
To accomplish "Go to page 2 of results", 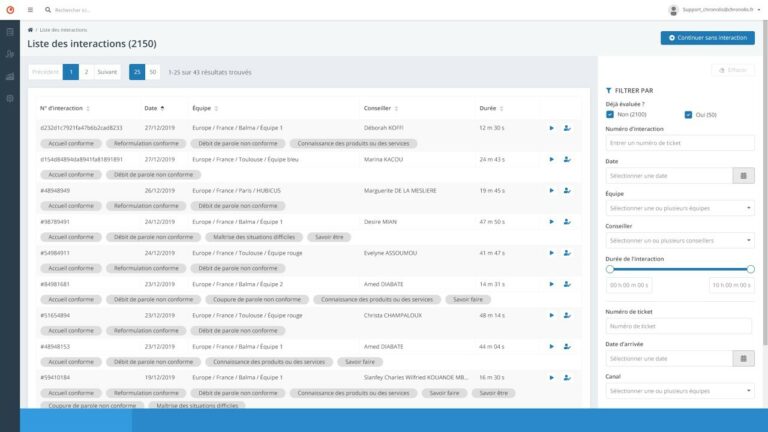I will (x=86, y=72).
